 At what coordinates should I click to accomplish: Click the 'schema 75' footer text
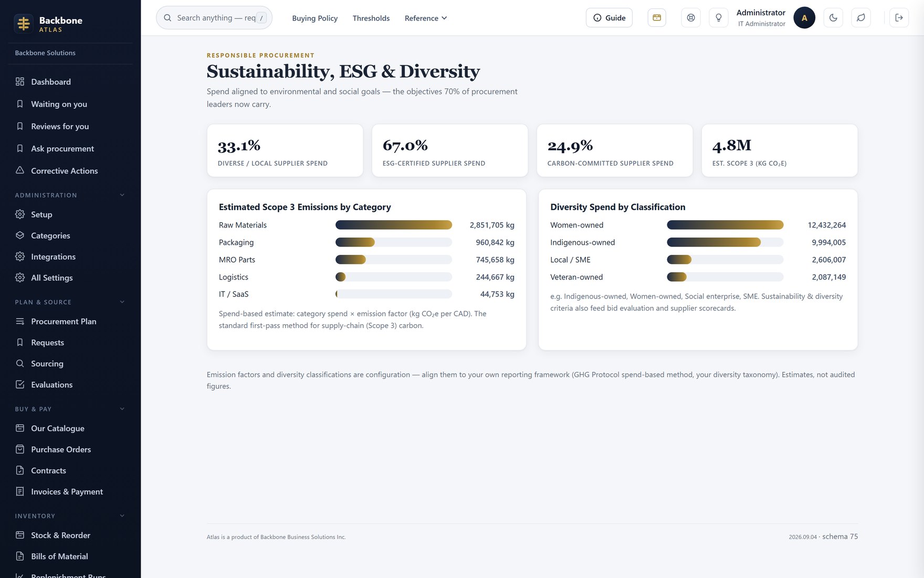pyautogui.click(x=840, y=536)
